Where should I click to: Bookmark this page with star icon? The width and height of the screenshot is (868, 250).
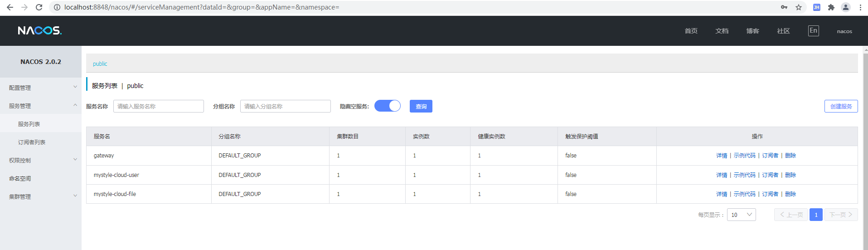[799, 7]
